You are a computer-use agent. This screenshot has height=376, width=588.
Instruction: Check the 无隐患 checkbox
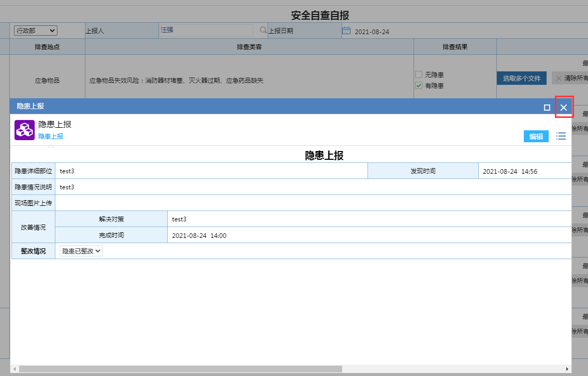(x=419, y=75)
